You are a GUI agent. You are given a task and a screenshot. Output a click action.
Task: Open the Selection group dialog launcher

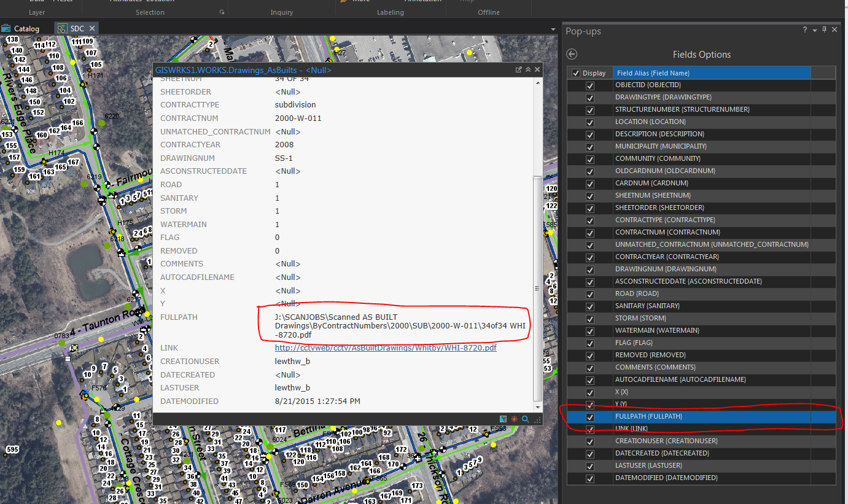(x=222, y=12)
